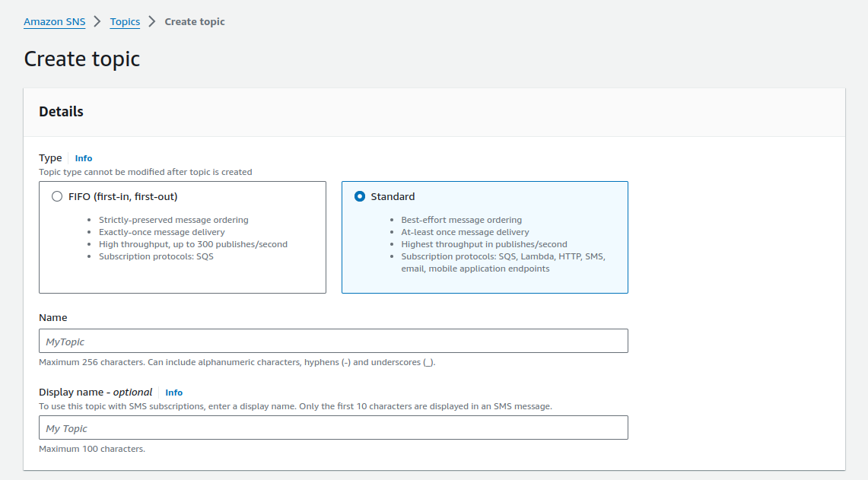Click the Amazon SNS breadcrumb link
868x480 pixels.
tap(54, 22)
